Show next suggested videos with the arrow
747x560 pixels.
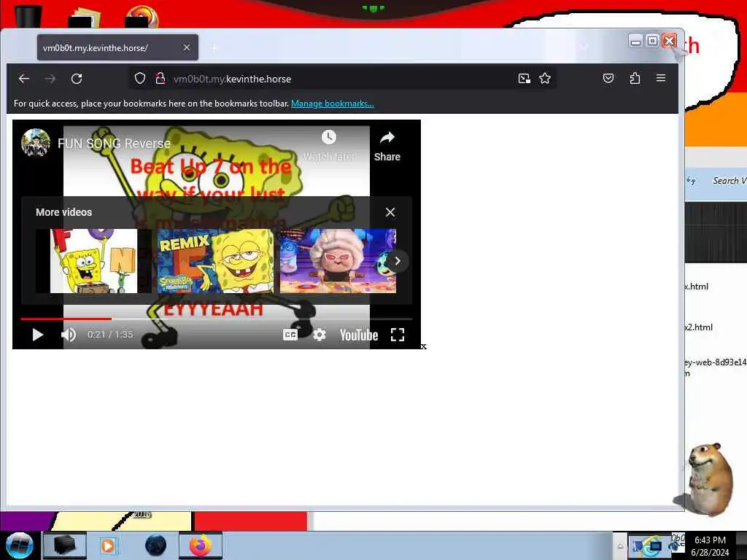[x=398, y=261]
